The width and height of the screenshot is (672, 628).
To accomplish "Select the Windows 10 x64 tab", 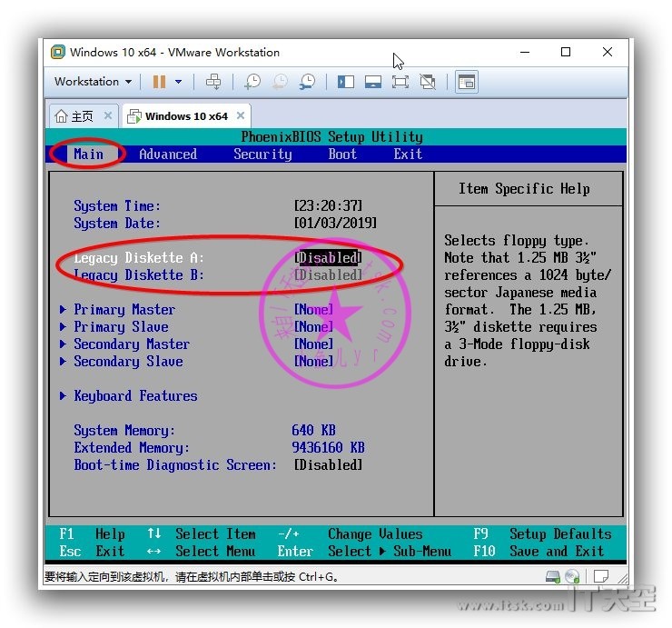I will tap(186, 116).
